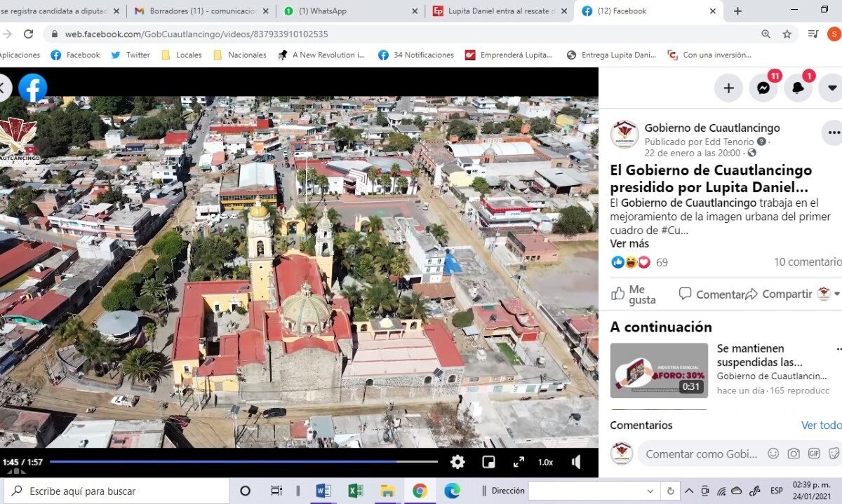Viewport: 842px width, 504px height.
Task: Click the Facebook logo over the video
Action: click(x=32, y=88)
